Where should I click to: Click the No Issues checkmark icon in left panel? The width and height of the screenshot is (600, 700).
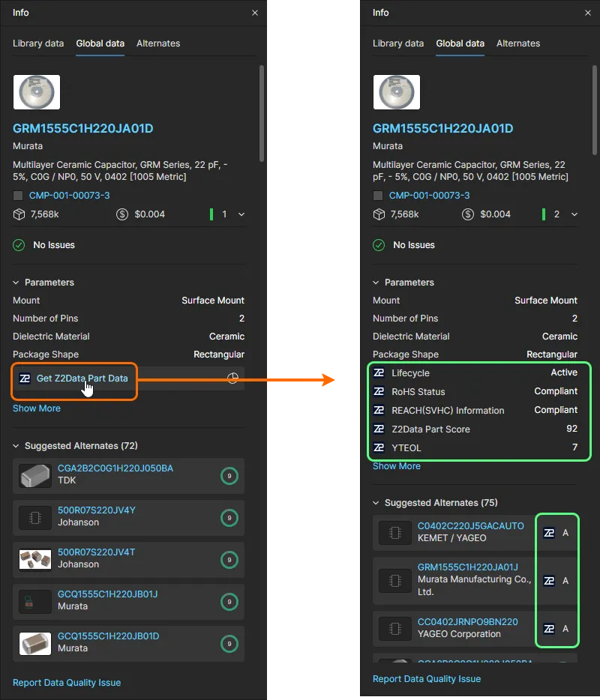tap(19, 245)
